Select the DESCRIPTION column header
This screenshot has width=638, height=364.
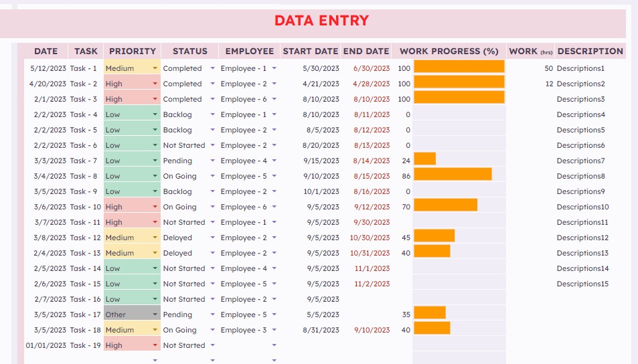point(590,51)
